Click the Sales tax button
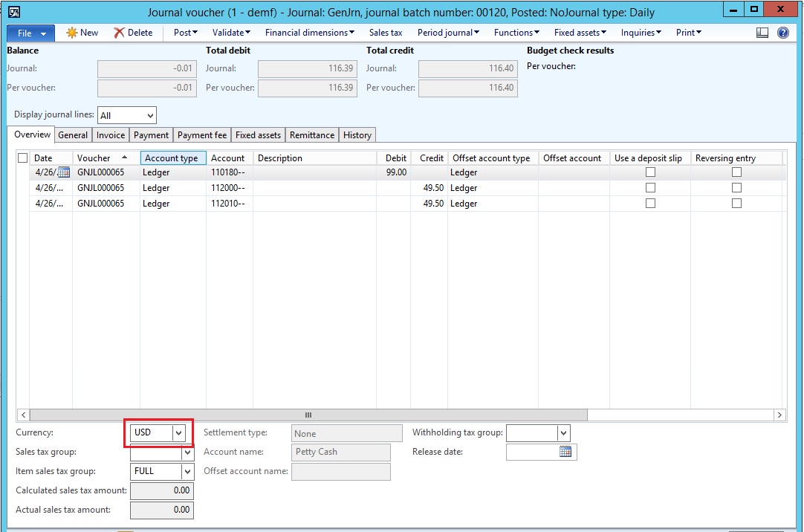Image resolution: width=804 pixels, height=532 pixels. 386,33
